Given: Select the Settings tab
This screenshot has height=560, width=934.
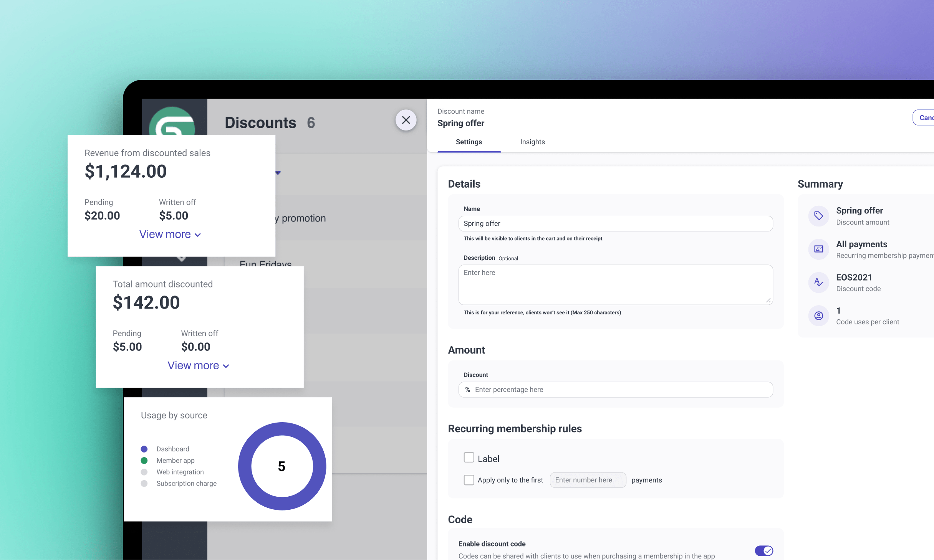Looking at the screenshot, I should point(469,142).
